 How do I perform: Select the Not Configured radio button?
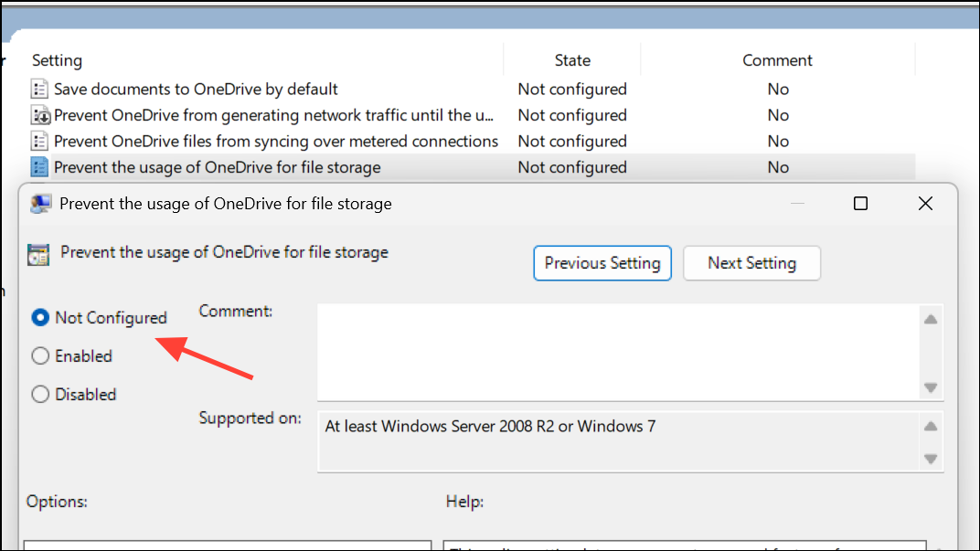(x=38, y=317)
